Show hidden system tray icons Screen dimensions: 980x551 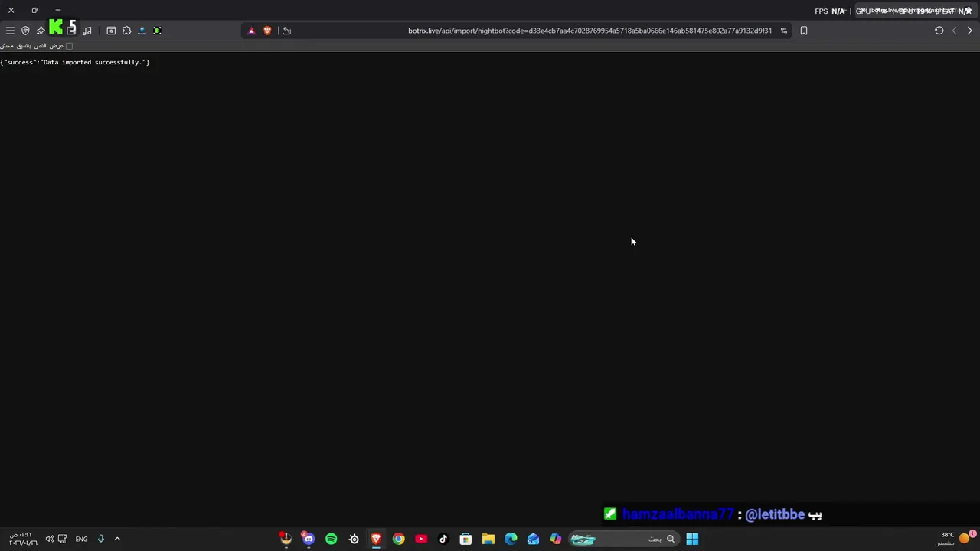(x=117, y=539)
